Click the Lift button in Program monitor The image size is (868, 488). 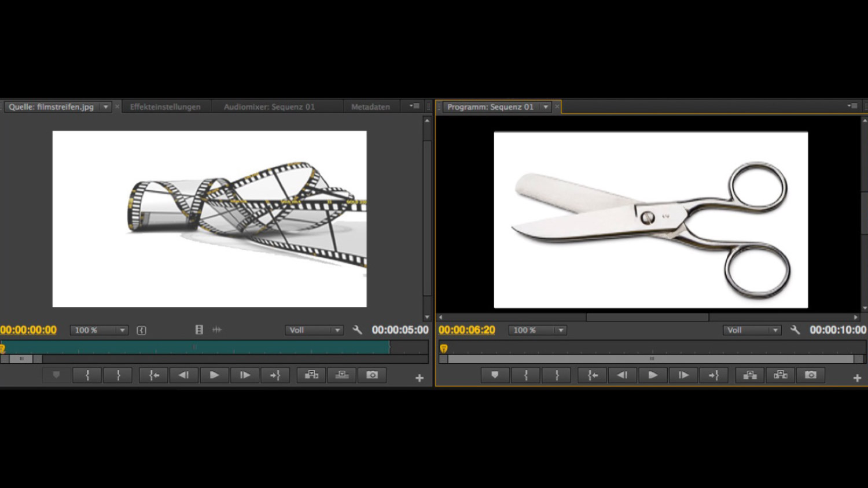click(x=750, y=375)
